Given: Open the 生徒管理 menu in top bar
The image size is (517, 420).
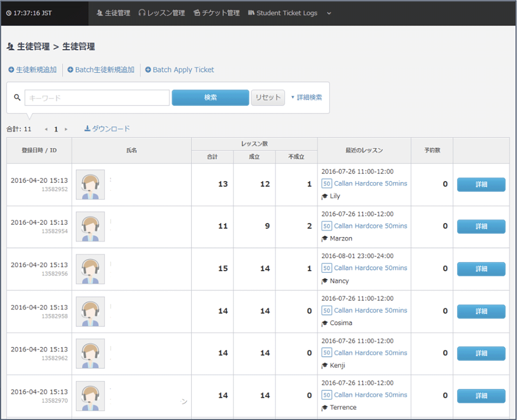Looking at the screenshot, I should [x=113, y=13].
